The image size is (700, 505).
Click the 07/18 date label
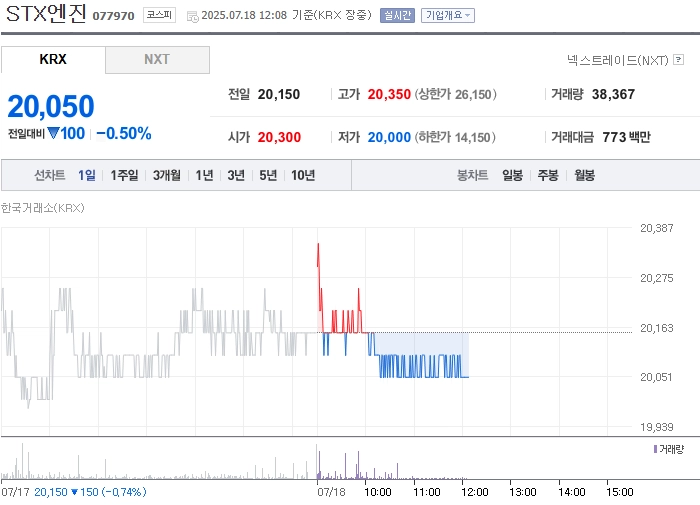331,492
